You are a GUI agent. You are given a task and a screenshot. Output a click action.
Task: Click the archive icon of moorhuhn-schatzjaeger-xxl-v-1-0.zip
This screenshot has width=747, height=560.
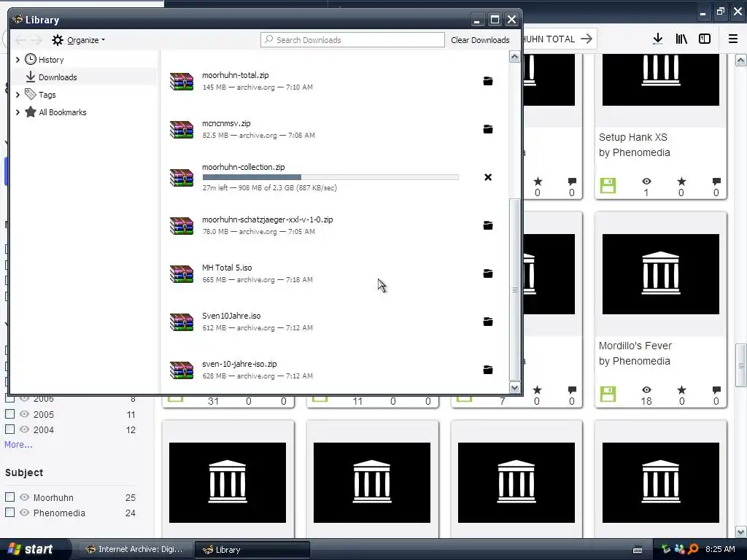tap(182, 226)
